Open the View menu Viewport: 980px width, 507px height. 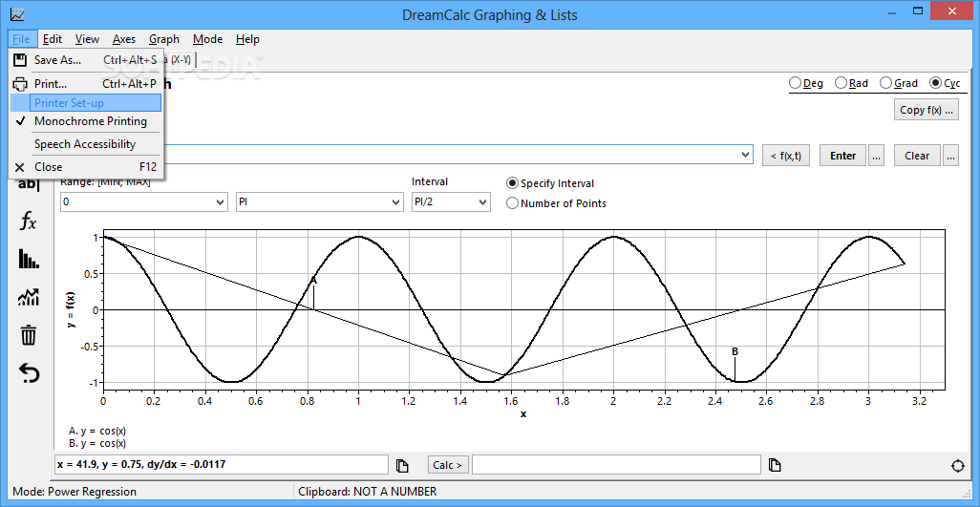[87, 39]
